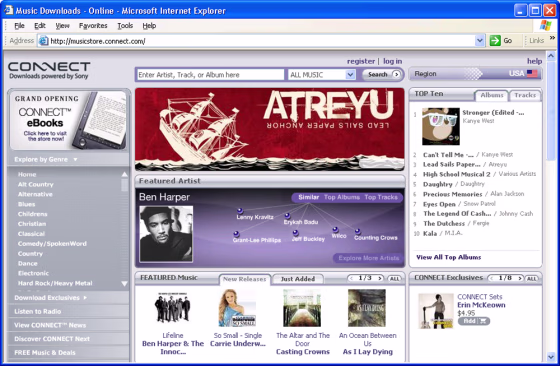Show Ben Harper Top Tracks
This screenshot has height=366, width=560.
[381, 197]
